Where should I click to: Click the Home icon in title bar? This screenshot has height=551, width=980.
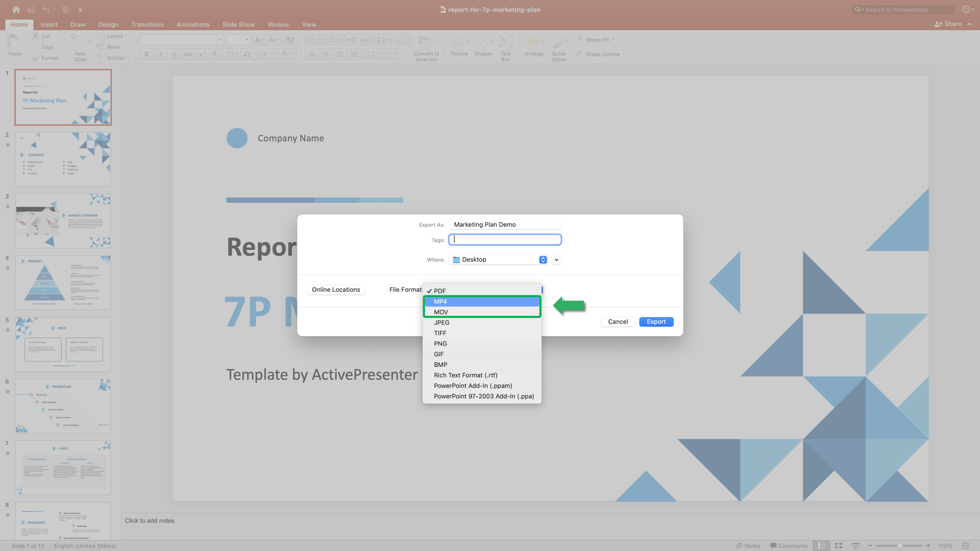pos(16,9)
